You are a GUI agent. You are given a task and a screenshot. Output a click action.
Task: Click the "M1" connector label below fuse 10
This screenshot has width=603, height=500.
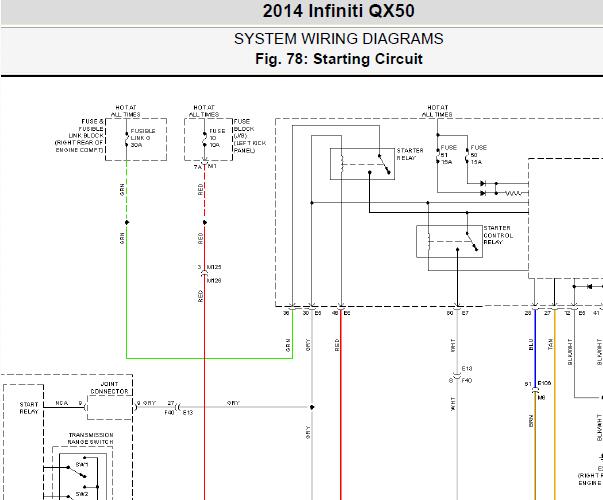(212, 167)
